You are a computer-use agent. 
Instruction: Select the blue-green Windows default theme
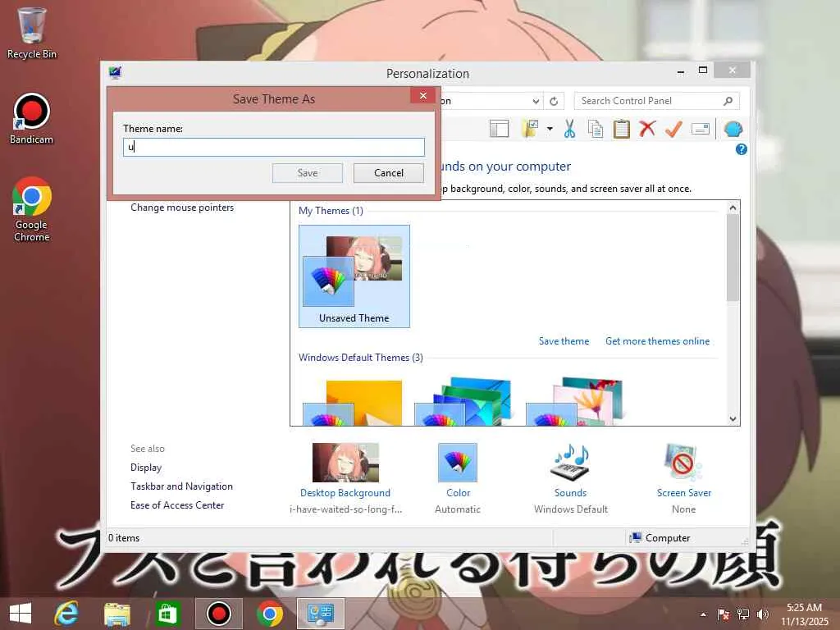[463, 402]
